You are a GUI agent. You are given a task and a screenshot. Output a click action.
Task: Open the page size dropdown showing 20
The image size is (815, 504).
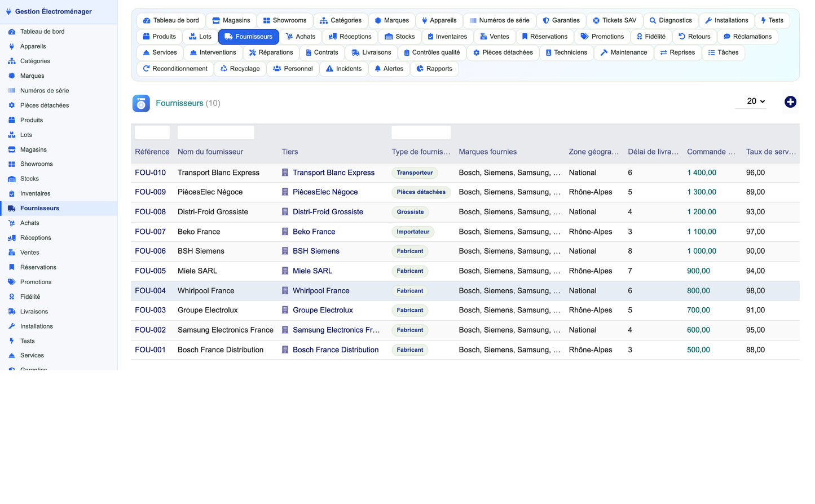click(x=751, y=101)
